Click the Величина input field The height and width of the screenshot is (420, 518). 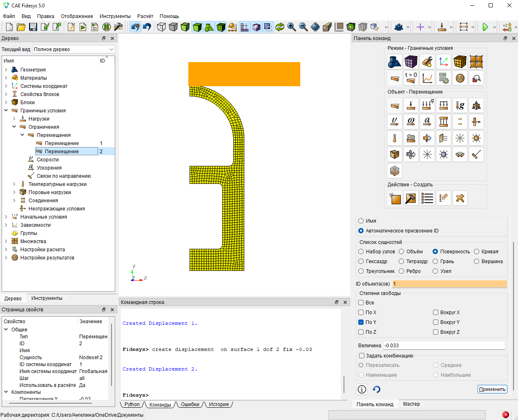pos(444,346)
